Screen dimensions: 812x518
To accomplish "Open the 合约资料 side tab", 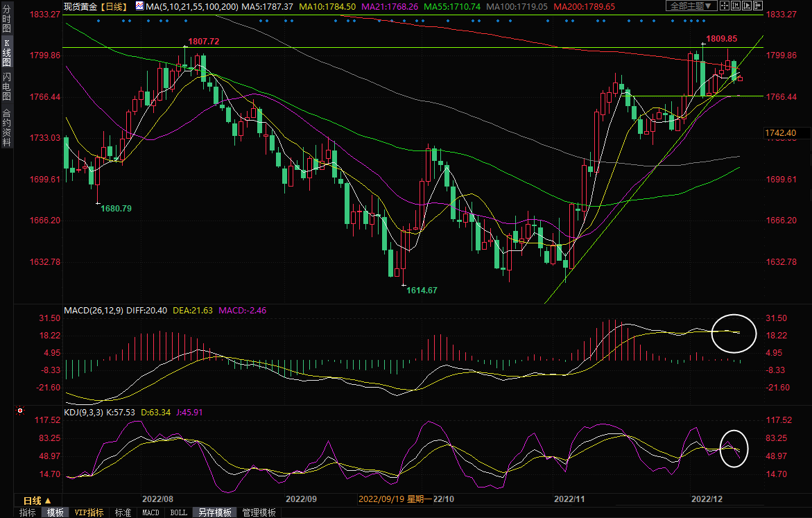I will coord(6,127).
